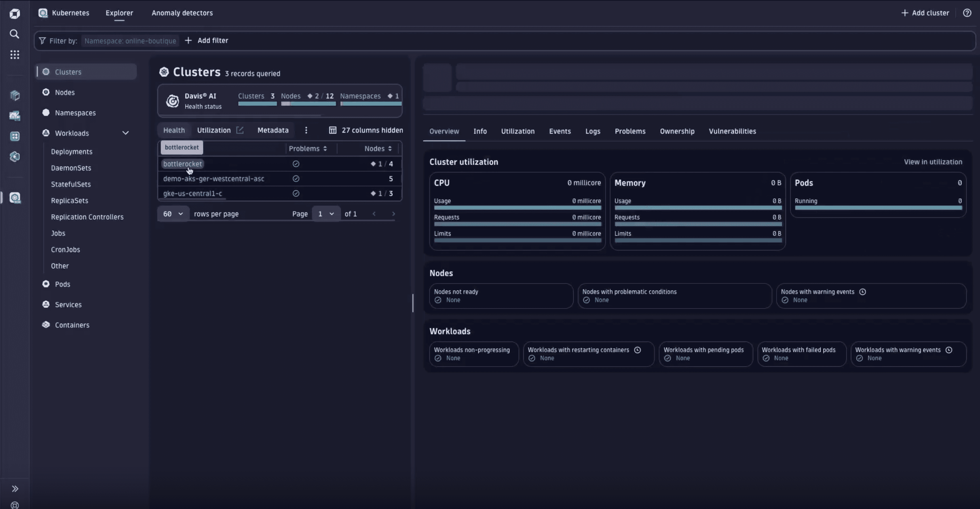Open the apps grid launcher icon

pos(14,55)
